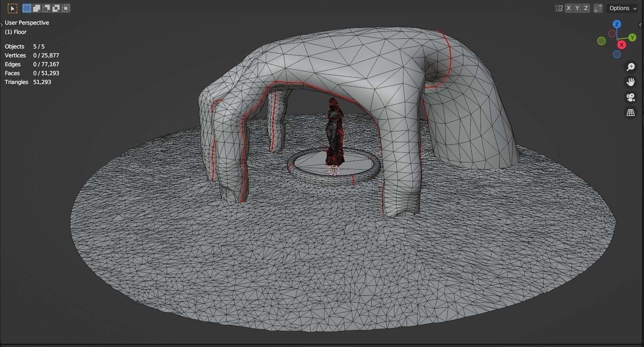Click the Triangles '51,293' statistic

coord(42,82)
